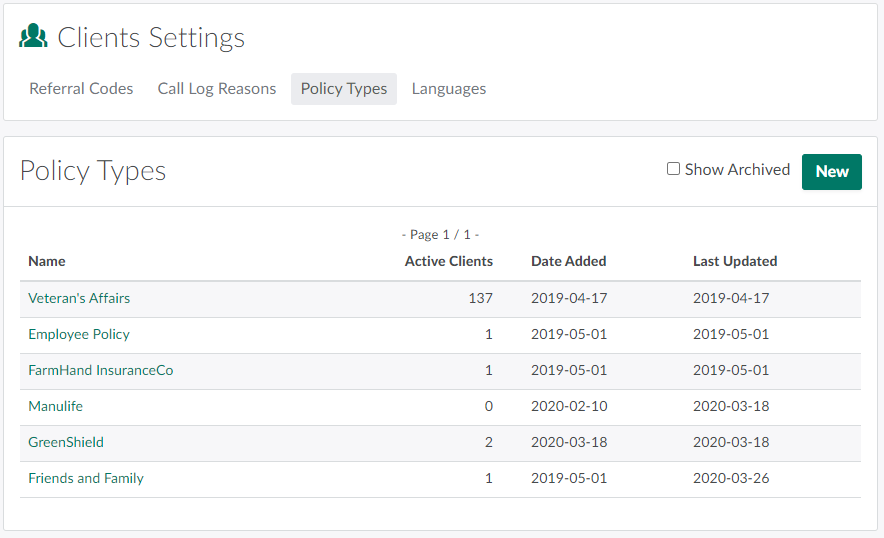
Task: Enable the Show Archived checkbox
Action: (673, 169)
